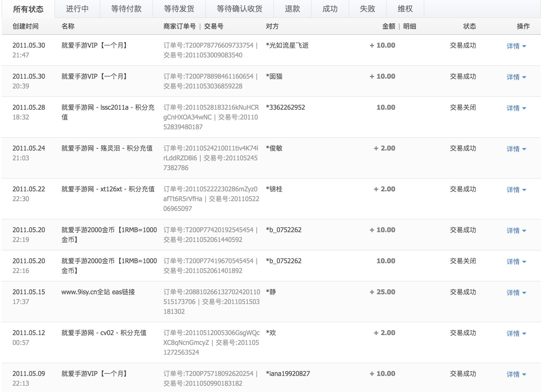543x392 pixels.
Task: Open the 维权 tab
Action: tap(405, 9)
